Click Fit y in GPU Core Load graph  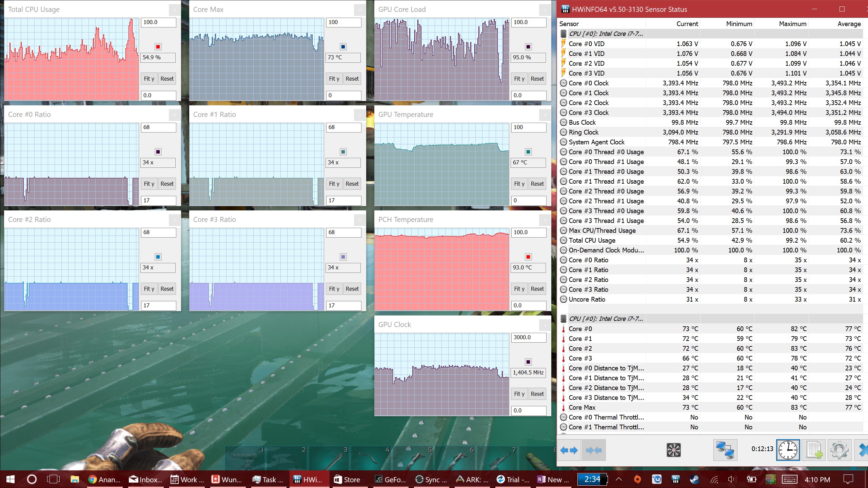(x=519, y=79)
